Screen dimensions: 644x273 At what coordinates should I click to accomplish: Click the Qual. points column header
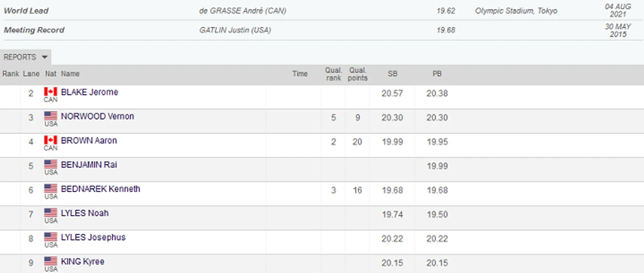358,74
